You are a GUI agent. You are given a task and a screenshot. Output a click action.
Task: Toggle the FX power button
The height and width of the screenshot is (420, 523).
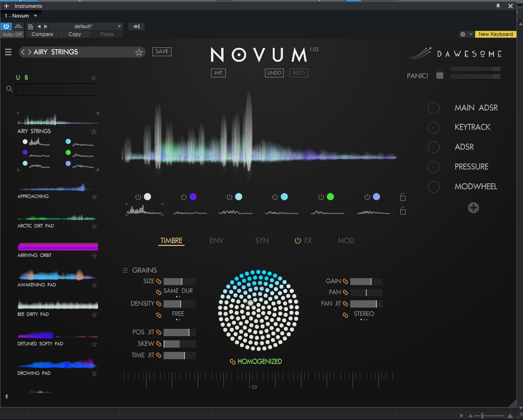pos(298,241)
